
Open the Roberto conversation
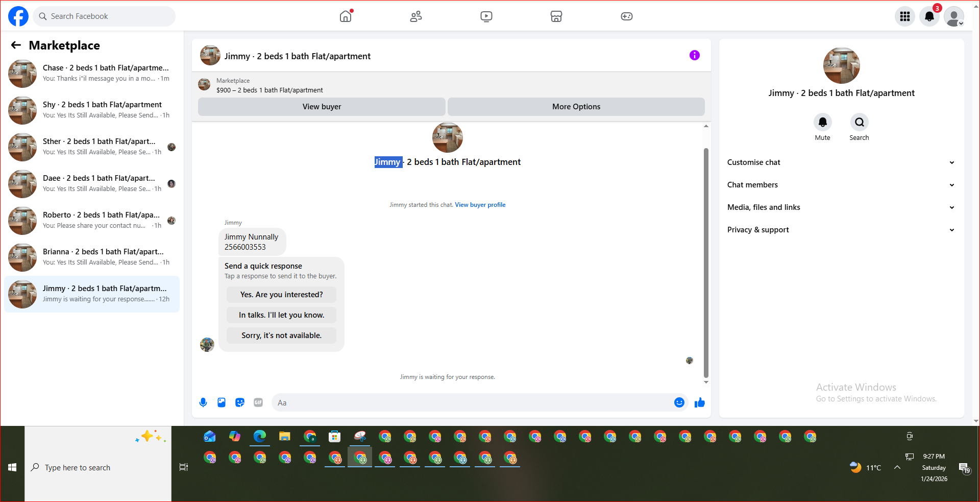tap(92, 221)
